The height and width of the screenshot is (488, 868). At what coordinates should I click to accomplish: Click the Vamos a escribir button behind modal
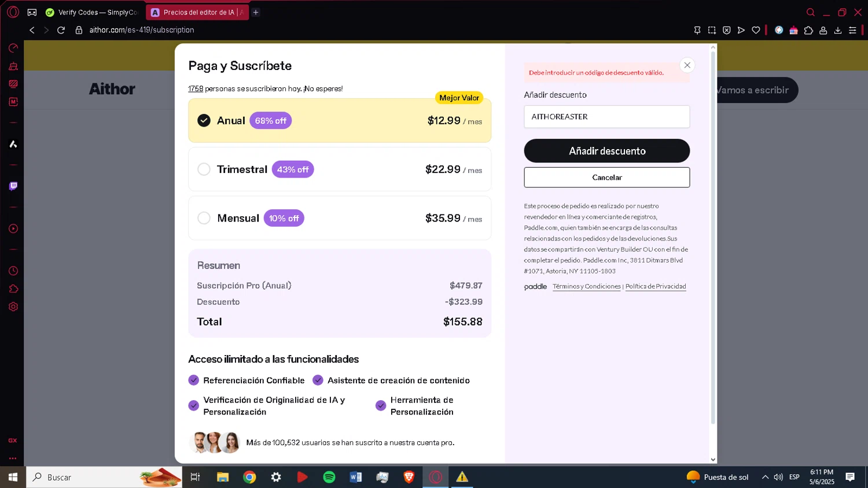tap(757, 90)
